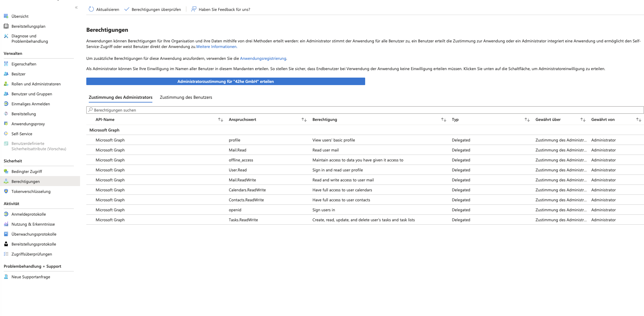Click the profile claim cell
644x316 pixels.
235,140
